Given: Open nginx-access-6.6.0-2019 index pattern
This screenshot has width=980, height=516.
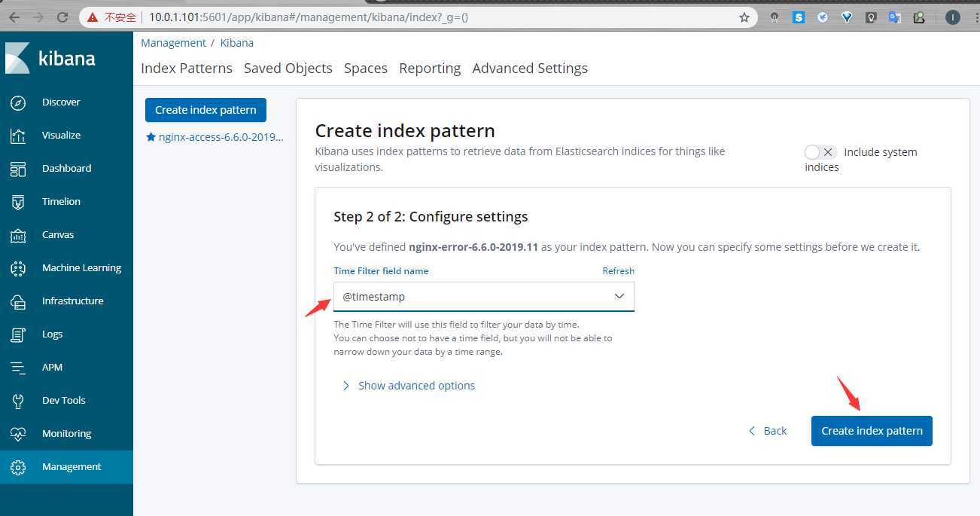Looking at the screenshot, I should pos(221,137).
